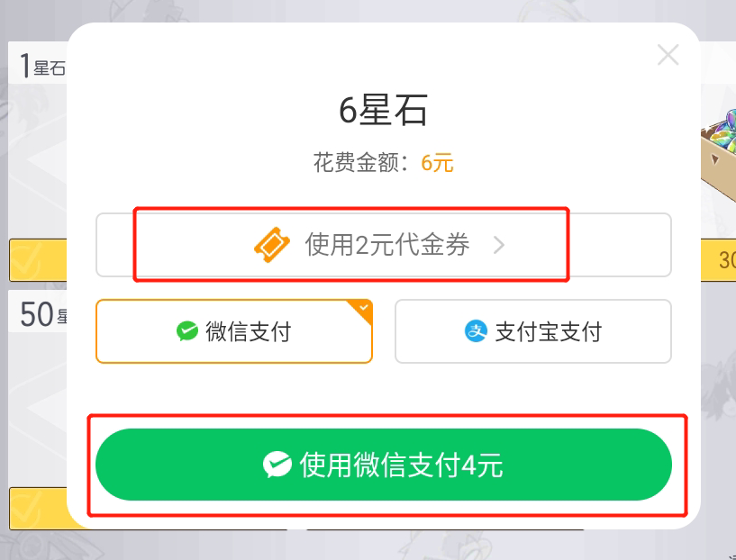736x560 pixels.
Task: Choose the 支付宝支付 payment option
Action: (x=533, y=331)
